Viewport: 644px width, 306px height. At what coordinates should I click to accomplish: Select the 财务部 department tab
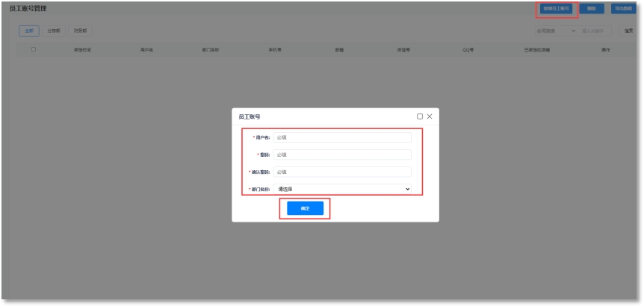(80, 31)
